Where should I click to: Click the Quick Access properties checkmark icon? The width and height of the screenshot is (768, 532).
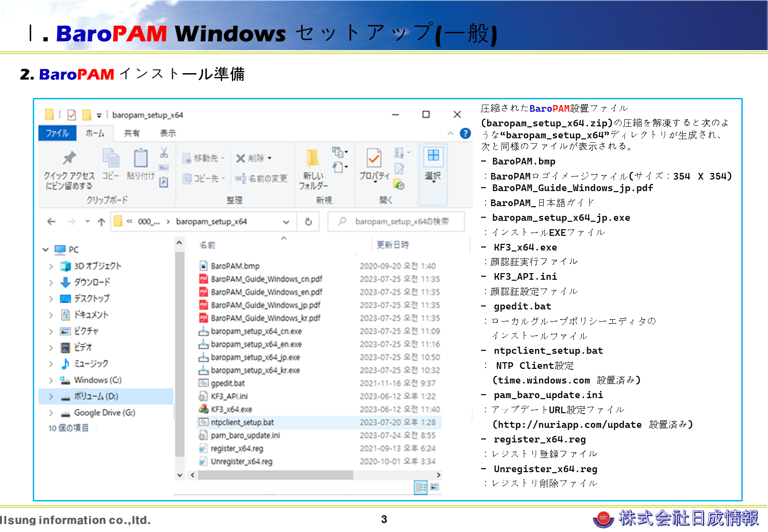(71, 115)
